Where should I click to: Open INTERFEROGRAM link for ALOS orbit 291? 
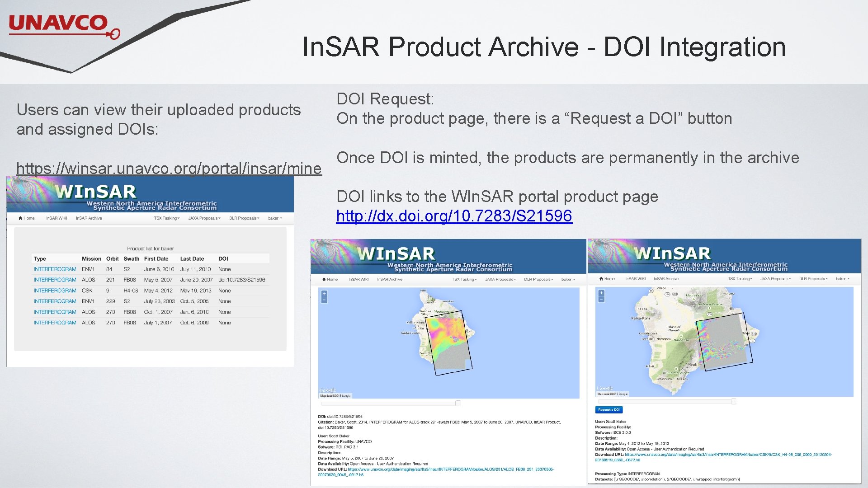point(55,280)
